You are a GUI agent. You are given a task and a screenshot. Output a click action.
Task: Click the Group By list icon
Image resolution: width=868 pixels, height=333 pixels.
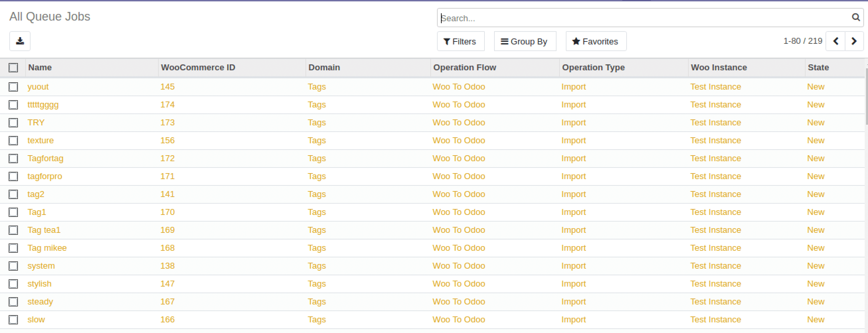click(x=504, y=41)
